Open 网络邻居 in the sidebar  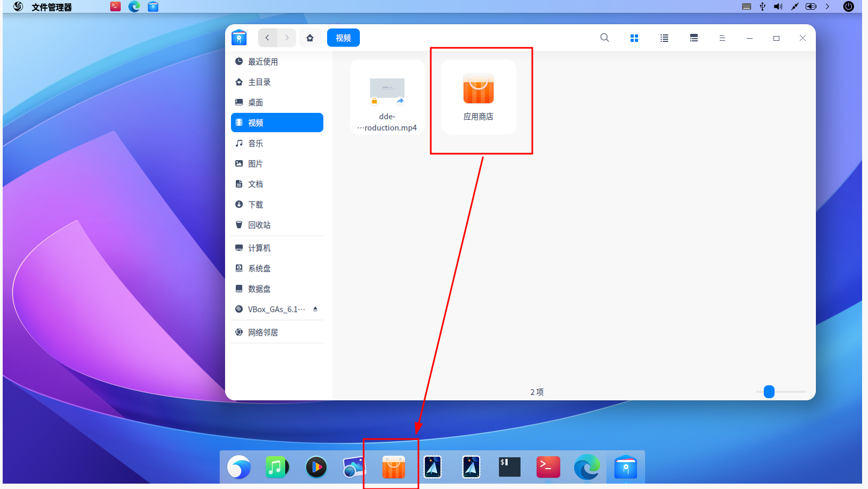[277, 333]
